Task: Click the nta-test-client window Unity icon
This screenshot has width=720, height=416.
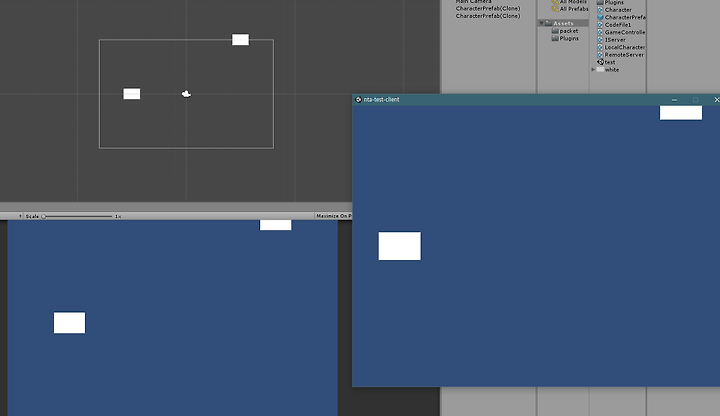Action: tap(358, 99)
